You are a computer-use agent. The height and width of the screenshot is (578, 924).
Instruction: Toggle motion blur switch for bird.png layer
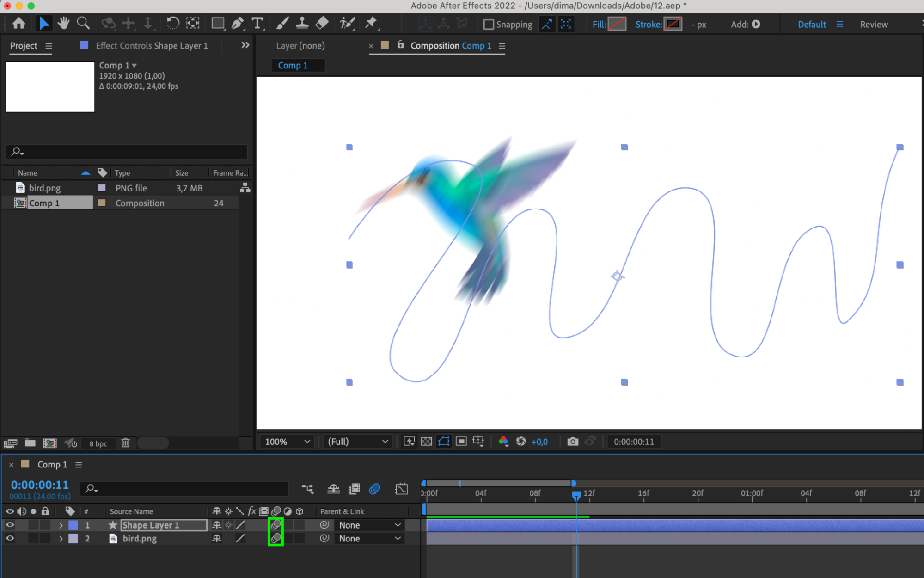pos(275,538)
